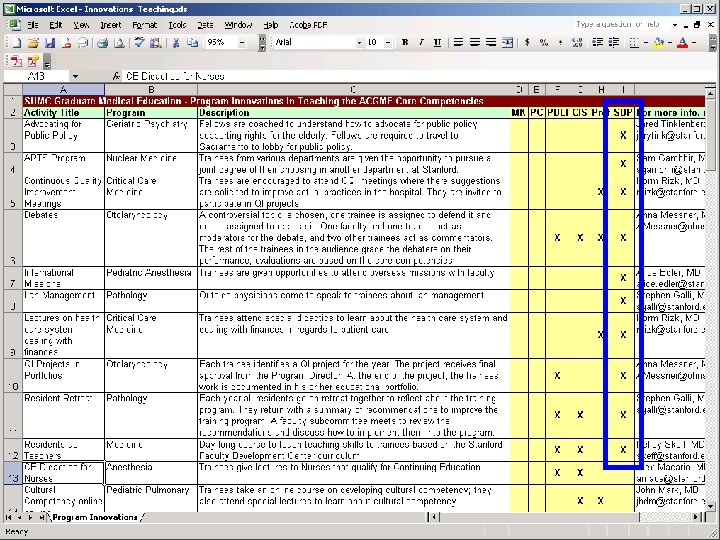
Task: Print the sheet using the Print icon
Action: pos(102,43)
